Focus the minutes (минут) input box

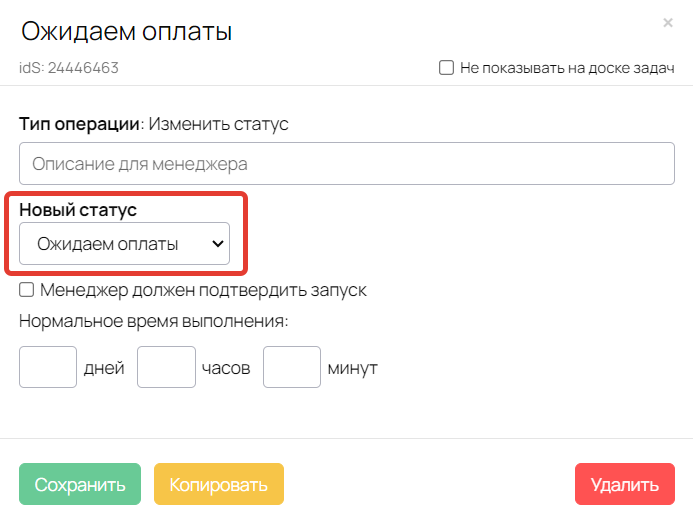(292, 367)
